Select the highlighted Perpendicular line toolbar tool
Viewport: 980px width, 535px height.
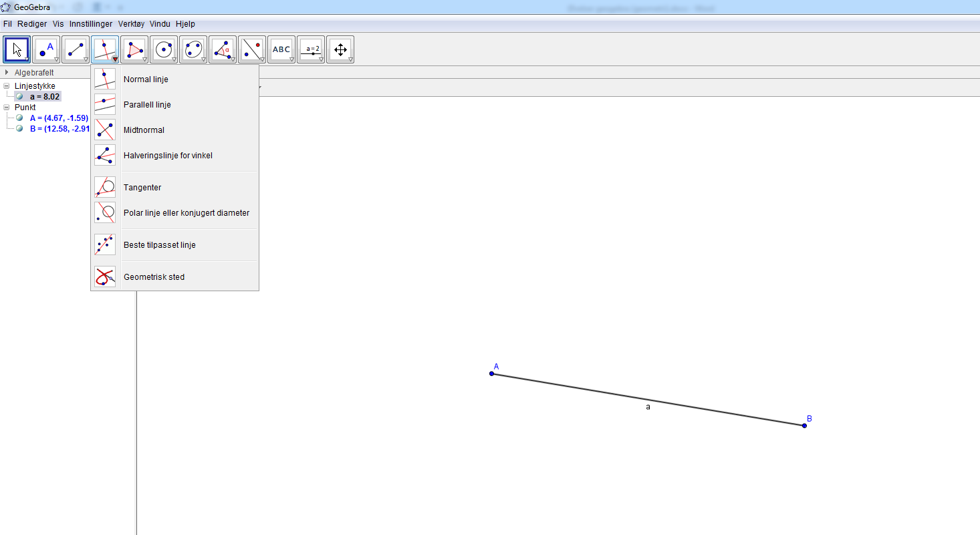click(105, 49)
